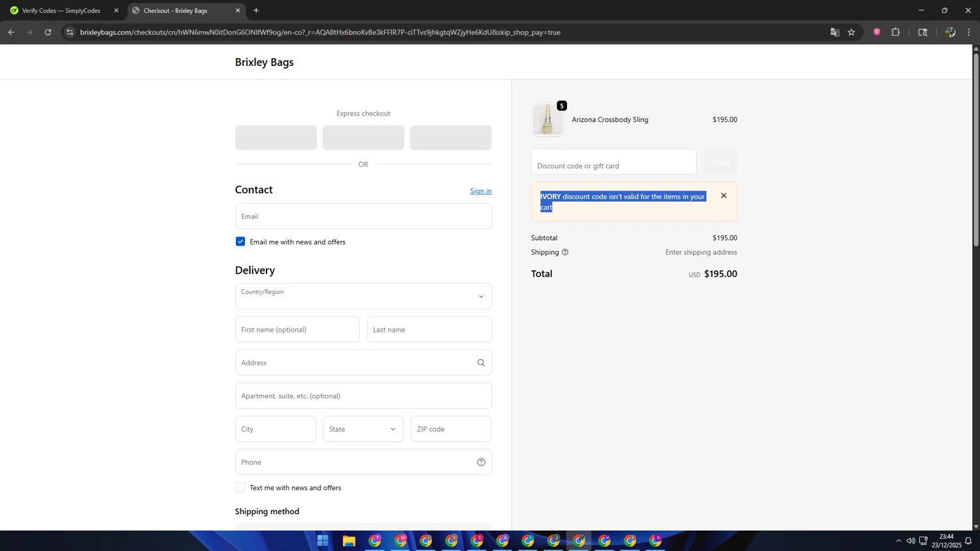Click the Phone field help icon
Image resolution: width=980 pixels, height=551 pixels.
point(481,462)
